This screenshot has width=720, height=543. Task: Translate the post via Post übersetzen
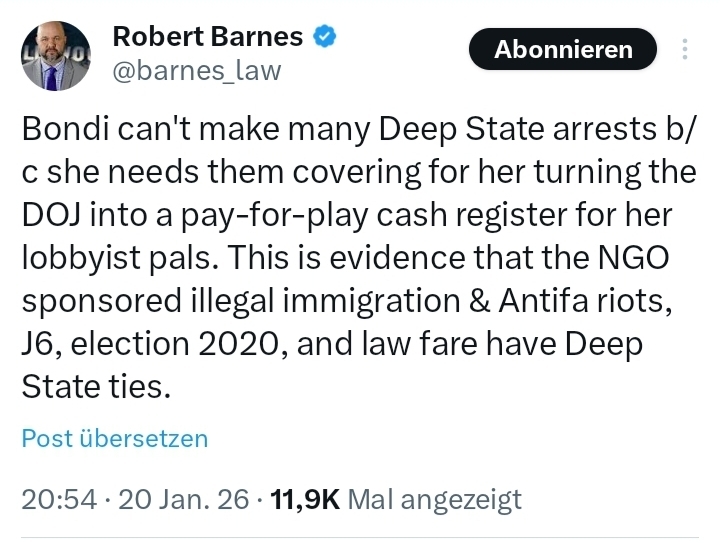point(115,438)
